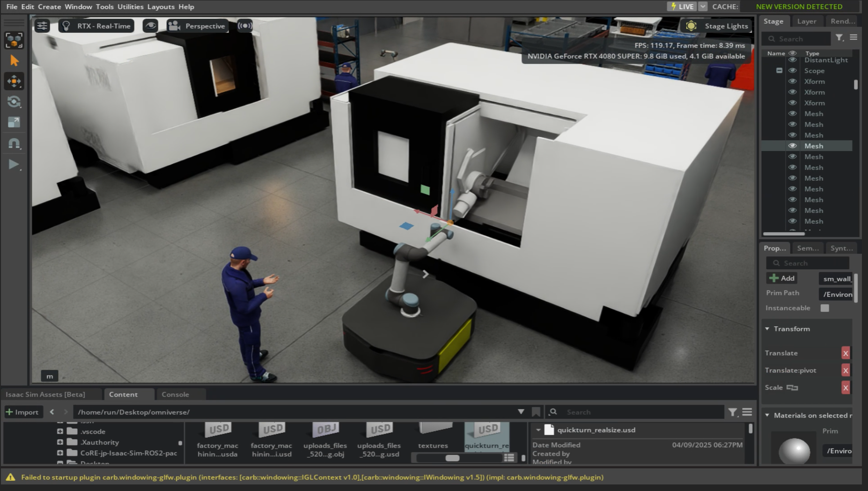
Task: Select the Move tool in left toolbar
Action: [14, 81]
